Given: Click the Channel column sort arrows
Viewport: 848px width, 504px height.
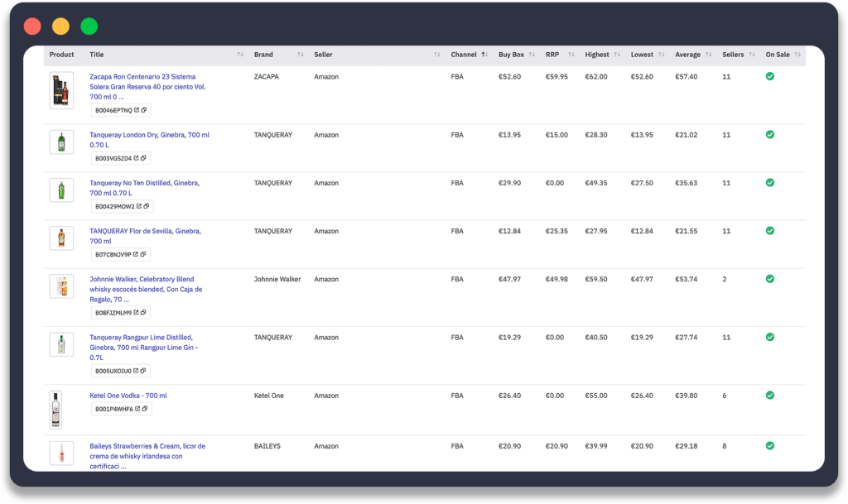Looking at the screenshot, I should point(484,55).
